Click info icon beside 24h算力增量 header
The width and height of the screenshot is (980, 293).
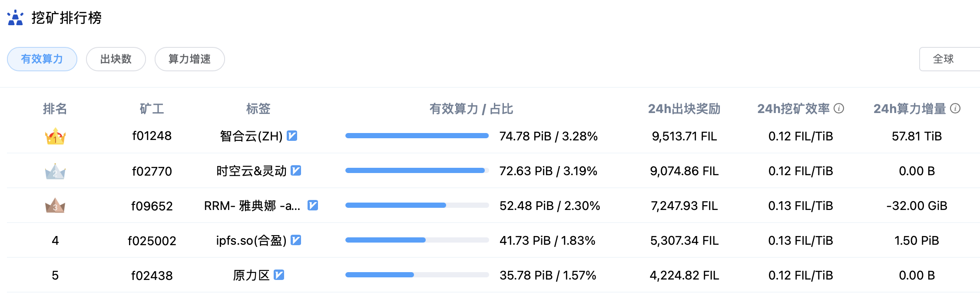tap(955, 108)
